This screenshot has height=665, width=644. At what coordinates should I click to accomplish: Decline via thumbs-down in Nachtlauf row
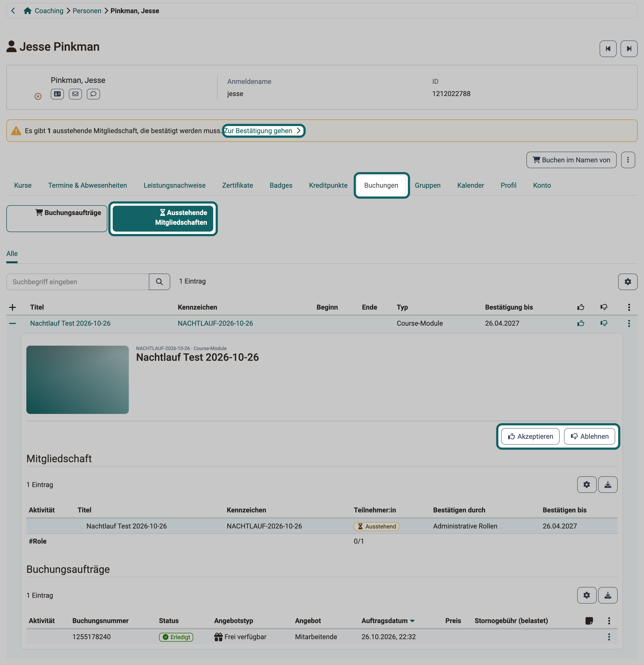tap(604, 323)
